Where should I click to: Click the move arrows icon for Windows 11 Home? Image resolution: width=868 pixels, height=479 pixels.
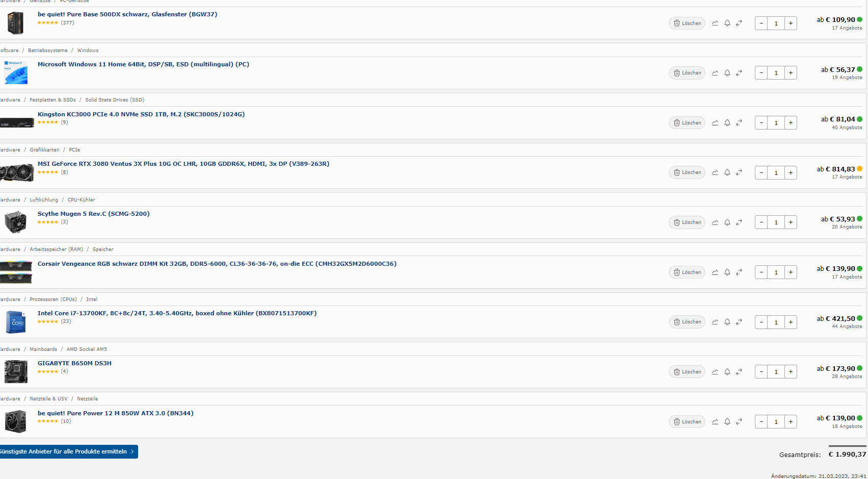pyautogui.click(x=740, y=72)
